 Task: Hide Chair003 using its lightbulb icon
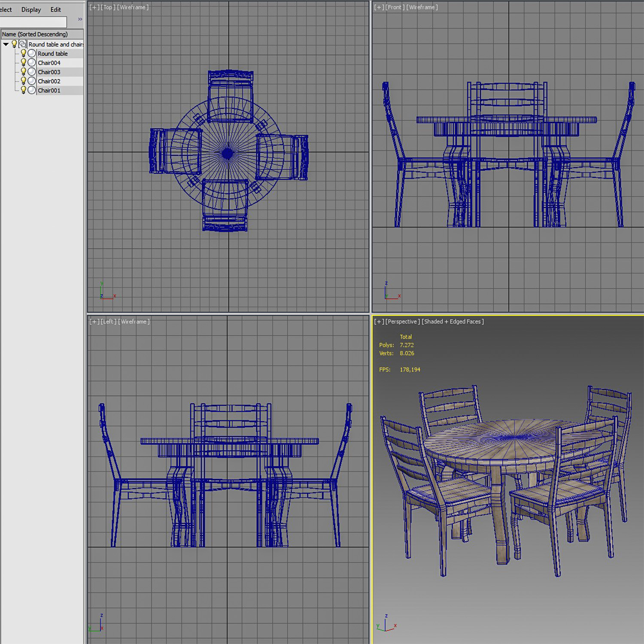tap(24, 72)
